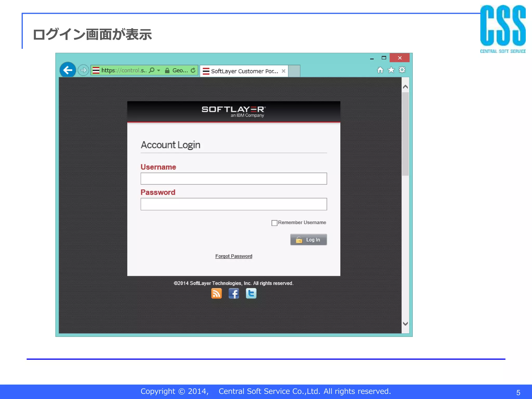The height and width of the screenshot is (399, 532).
Task: Open the Favorites star icon
Action: tap(391, 70)
